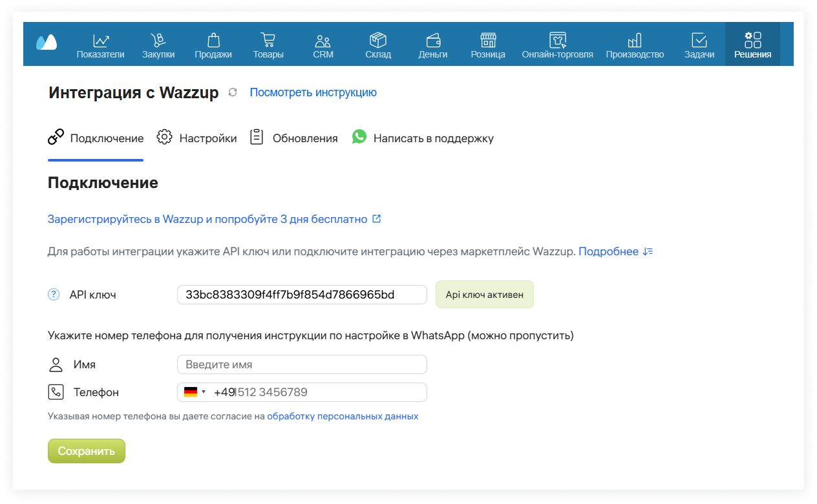Focus the API ключ input field
Viewport: 817px width, 504px height.
pos(302,295)
